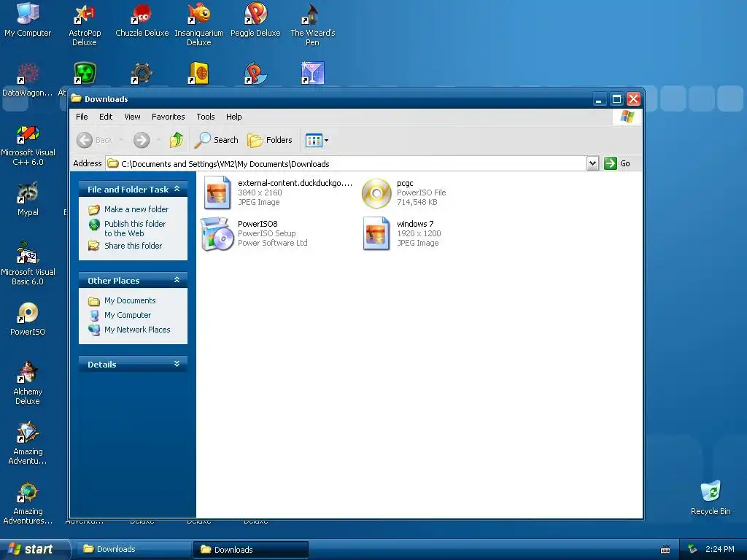The width and height of the screenshot is (747, 560).
Task: Select the pcgc PowerISO file
Action: click(404, 192)
